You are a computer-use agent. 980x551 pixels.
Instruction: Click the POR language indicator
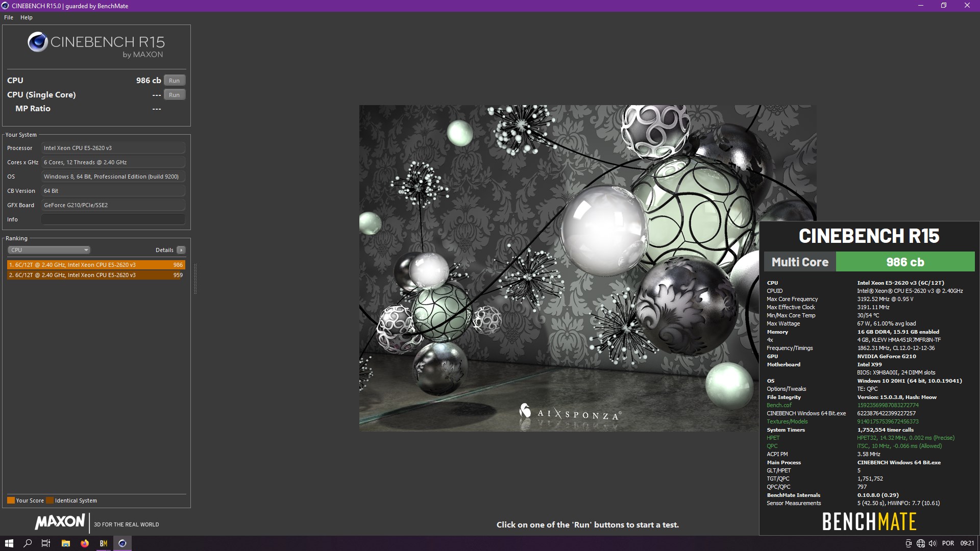[x=948, y=543]
